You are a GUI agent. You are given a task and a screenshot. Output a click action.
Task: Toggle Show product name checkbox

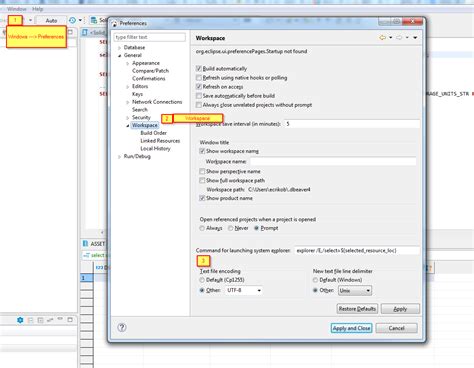[202, 198]
